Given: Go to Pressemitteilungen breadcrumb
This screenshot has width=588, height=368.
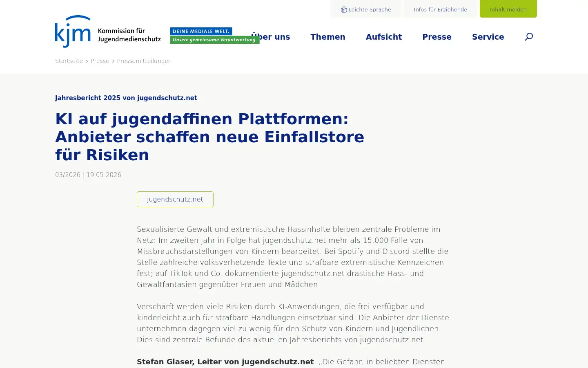Looking at the screenshot, I should tap(144, 61).
